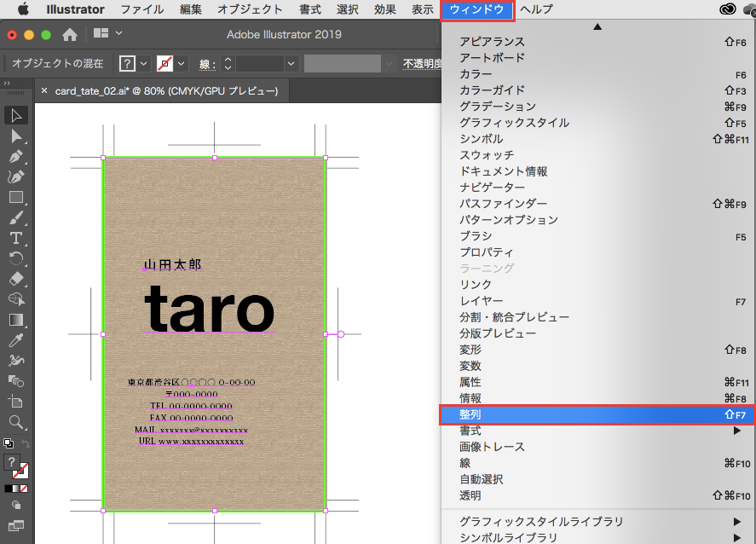Select the Gradient tool
Image resolution: width=756 pixels, height=544 pixels.
(16, 320)
